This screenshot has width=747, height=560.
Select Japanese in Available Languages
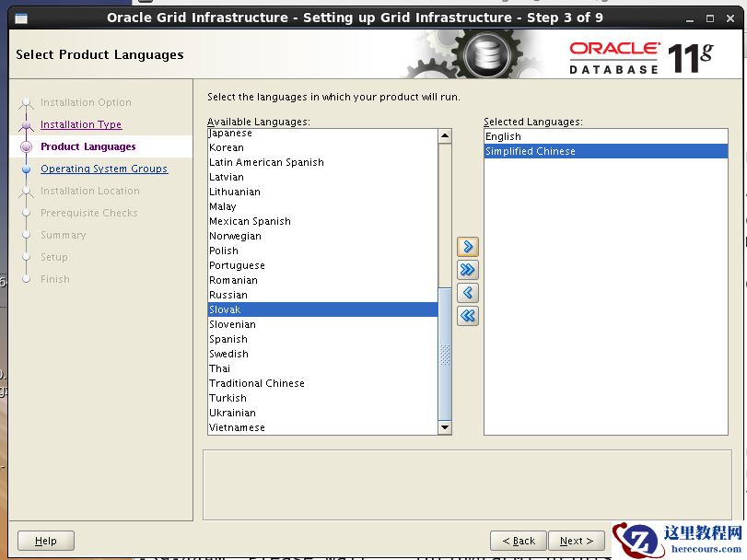click(322, 133)
